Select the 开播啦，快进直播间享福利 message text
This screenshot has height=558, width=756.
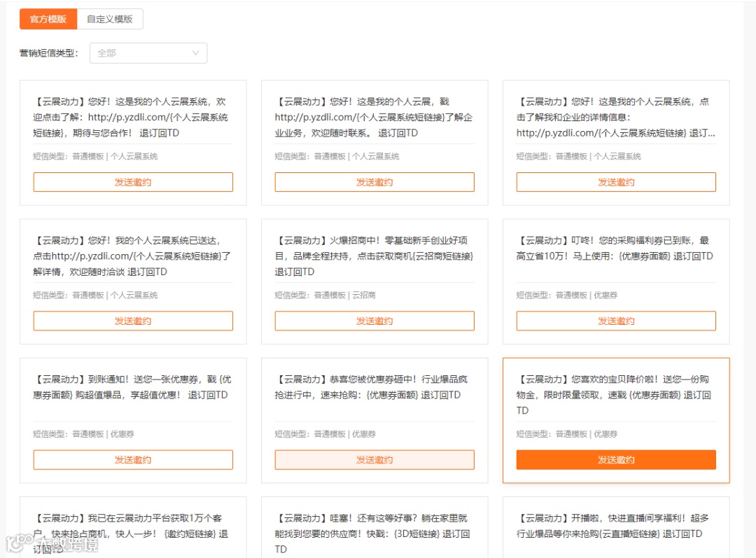[x=612, y=526]
